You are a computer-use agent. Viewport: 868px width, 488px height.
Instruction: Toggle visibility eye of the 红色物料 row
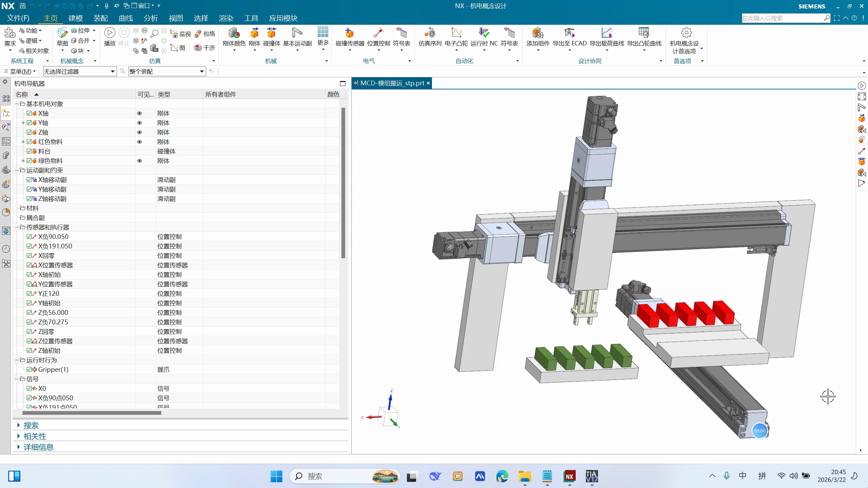pos(139,142)
